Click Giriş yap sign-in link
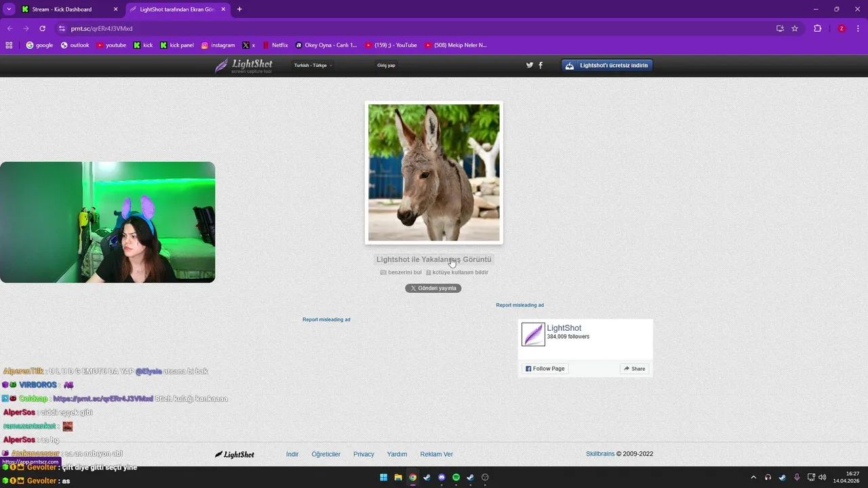 click(x=387, y=66)
